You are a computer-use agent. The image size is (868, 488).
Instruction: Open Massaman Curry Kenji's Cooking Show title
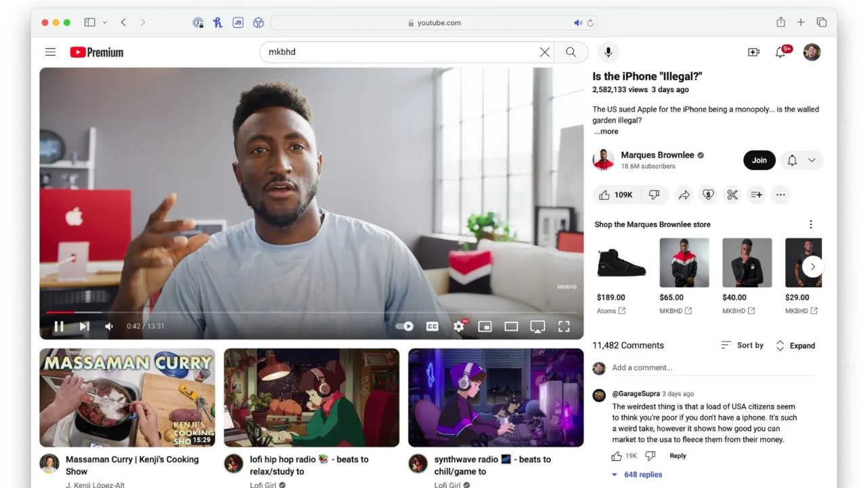pyautogui.click(x=132, y=465)
